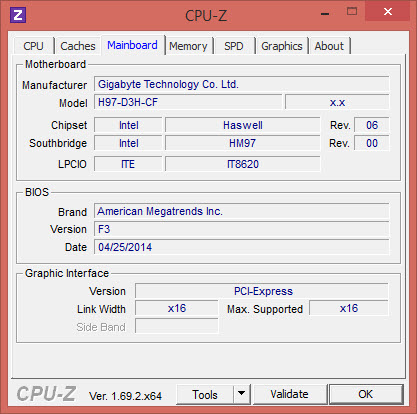This screenshot has width=417, height=414.
Task: Open the Tools dropdown arrow
Action: 242,394
